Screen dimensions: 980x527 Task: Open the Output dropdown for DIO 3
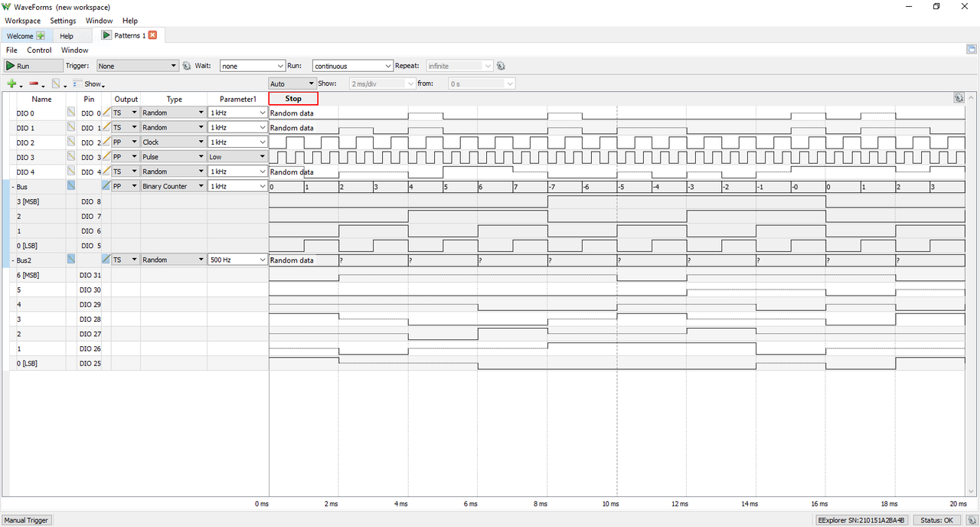tap(126, 157)
